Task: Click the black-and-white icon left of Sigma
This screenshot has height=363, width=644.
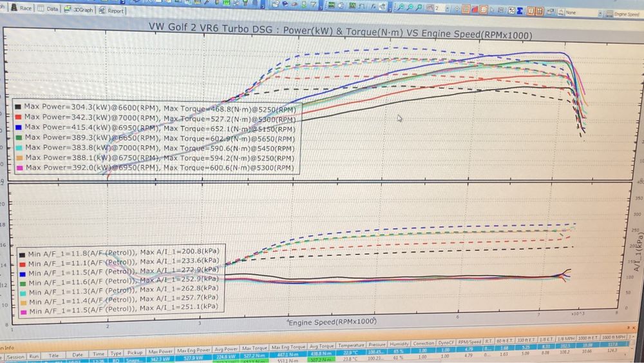Action: pos(511,11)
